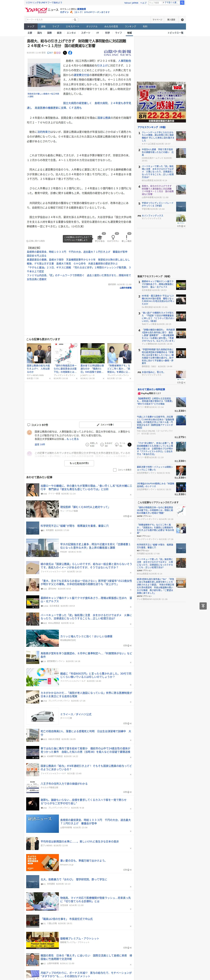Click the blue web search button at top
This screenshot has width=210, height=980.
[182, 3]
